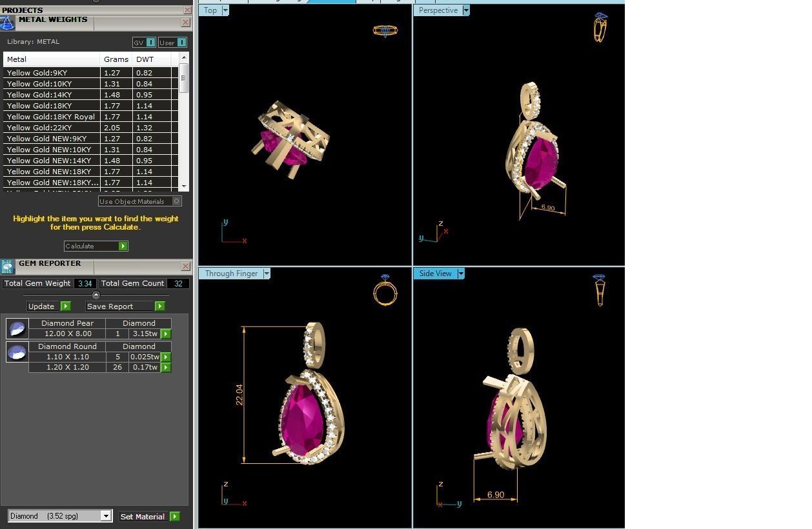The width and height of the screenshot is (812, 529).
Task: Click the green arrow beside Save Report
Action: tap(159, 306)
